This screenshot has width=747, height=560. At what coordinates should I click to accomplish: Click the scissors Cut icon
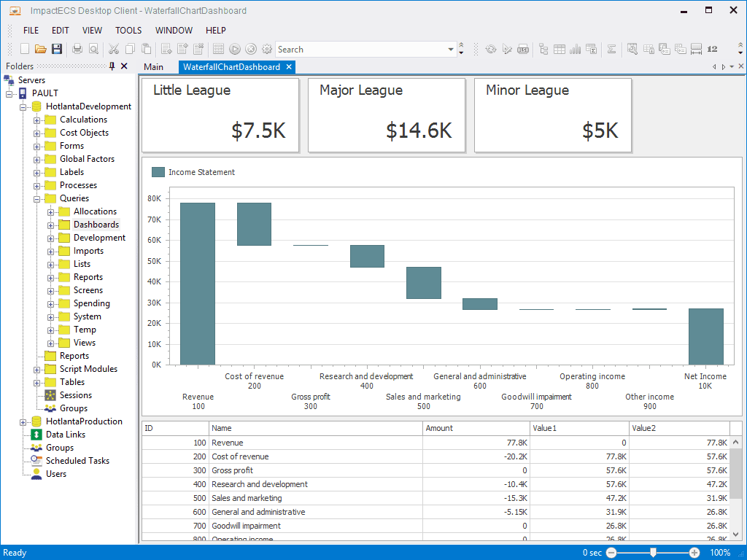click(x=114, y=49)
